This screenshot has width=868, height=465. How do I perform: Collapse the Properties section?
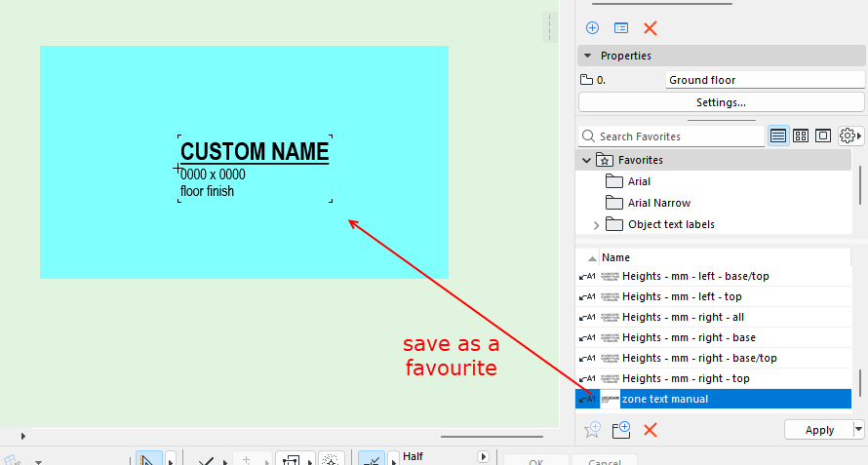coord(588,56)
